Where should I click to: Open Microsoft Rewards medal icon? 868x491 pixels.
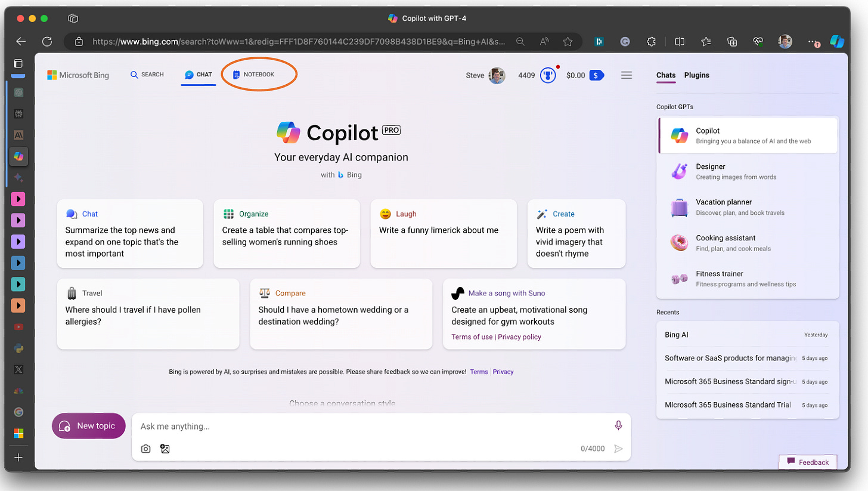(548, 76)
